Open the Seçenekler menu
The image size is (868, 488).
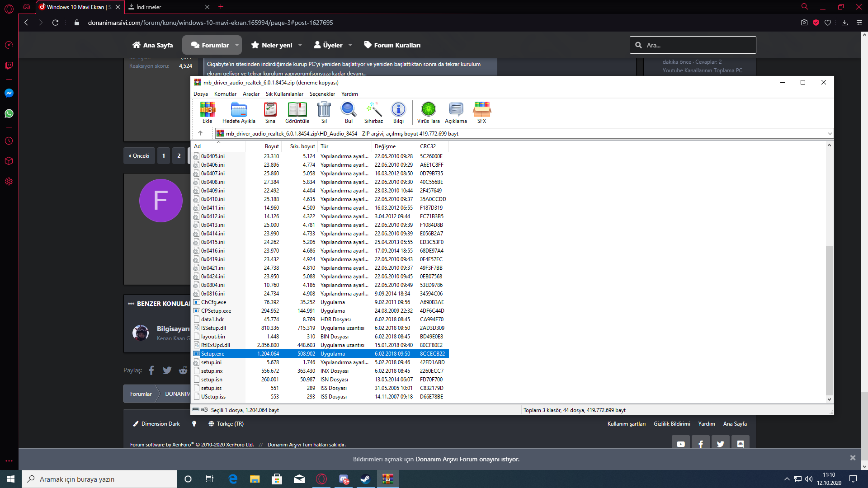pos(322,94)
